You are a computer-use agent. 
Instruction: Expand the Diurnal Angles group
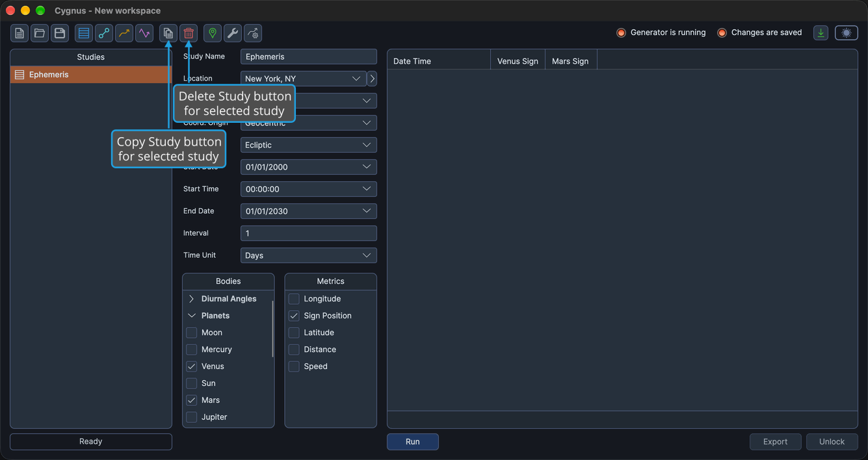[x=192, y=299]
